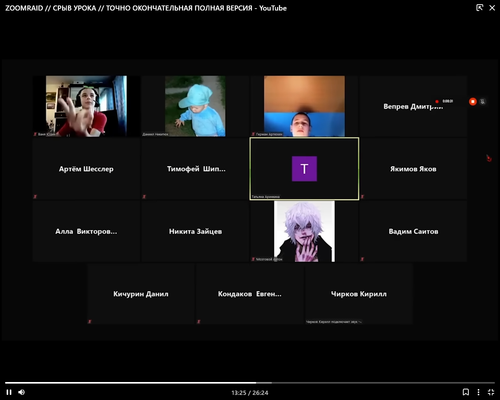Pop the player out with the top-right icon
Image resolution: width=500 pixels, height=400 pixels.
pos(479,8)
